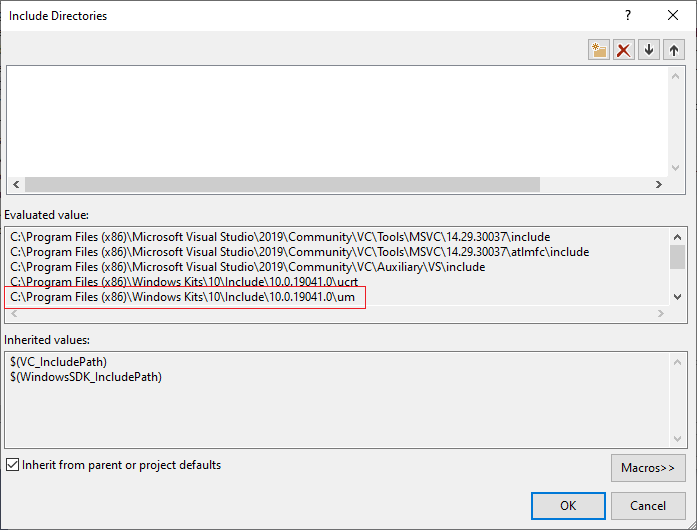The height and width of the screenshot is (530, 697).
Task: Dismiss the dialog with Cancel
Action: coord(648,506)
